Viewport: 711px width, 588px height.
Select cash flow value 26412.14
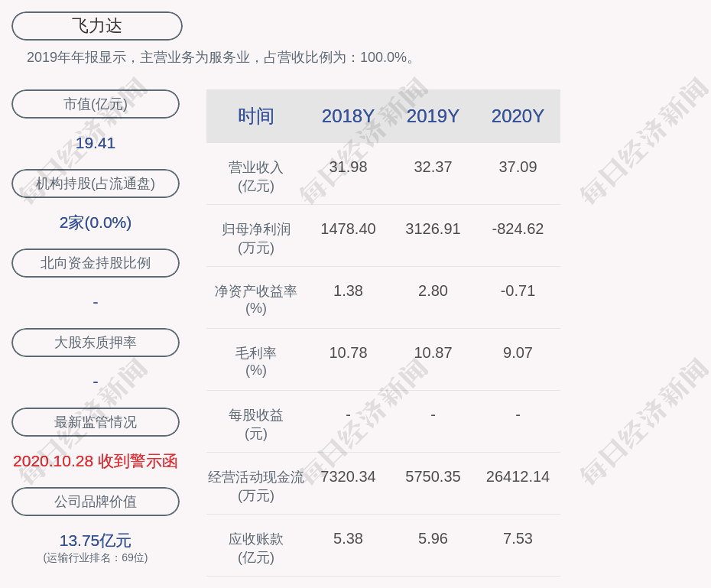coord(518,476)
